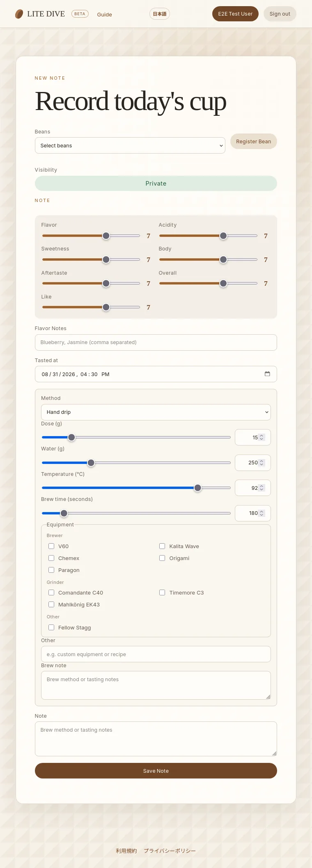This screenshot has width=312, height=868.
Task: Click the Water value field showing 250
Action: point(253,463)
